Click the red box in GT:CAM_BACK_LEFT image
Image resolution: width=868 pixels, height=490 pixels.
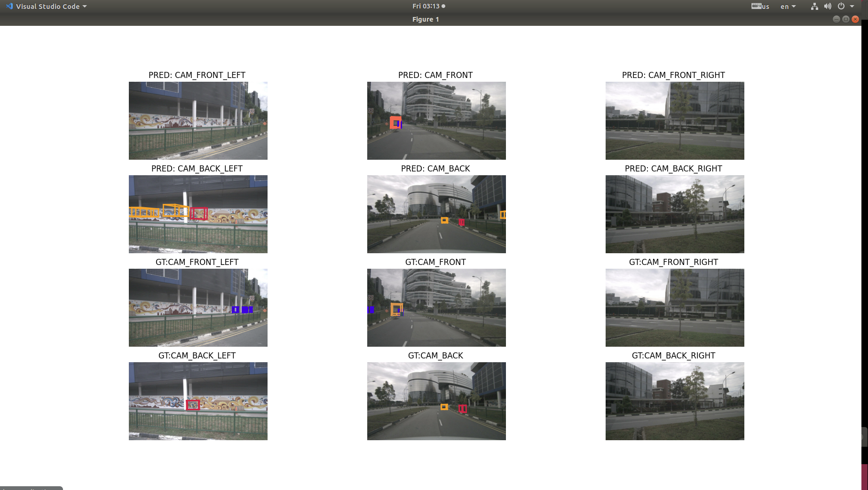pos(192,404)
